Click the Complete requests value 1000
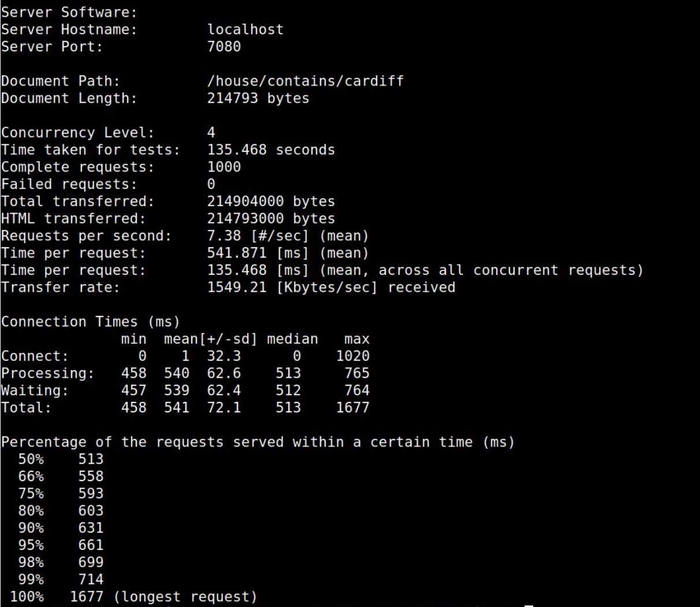This screenshot has width=700, height=607. [224, 167]
